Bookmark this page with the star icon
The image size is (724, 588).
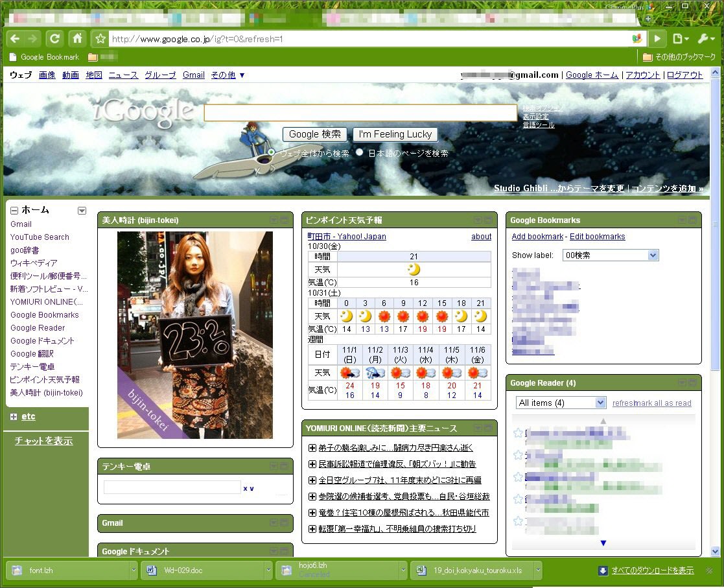click(x=100, y=39)
